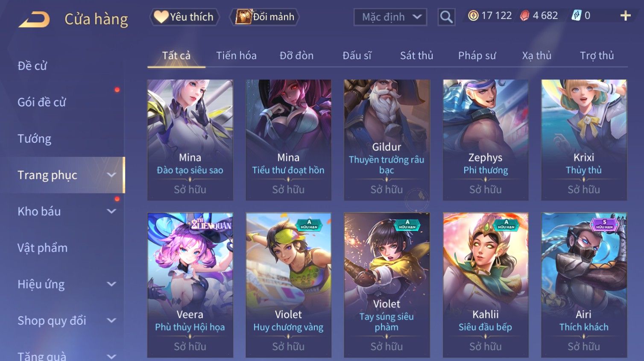Click the blue voucher currency icon
The width and height of the screenshot is (644, 361).
(x=576, y=16)
